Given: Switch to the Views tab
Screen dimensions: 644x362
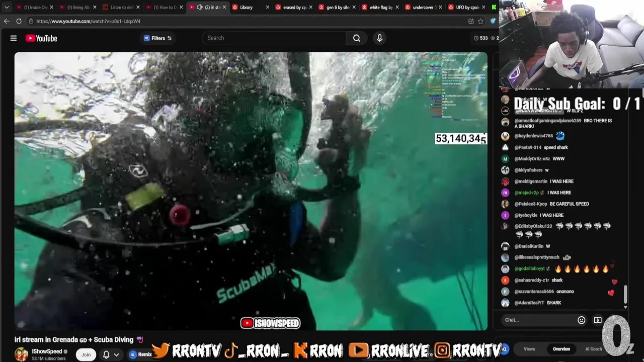Looking at the screenshot, I should (529, 349).
